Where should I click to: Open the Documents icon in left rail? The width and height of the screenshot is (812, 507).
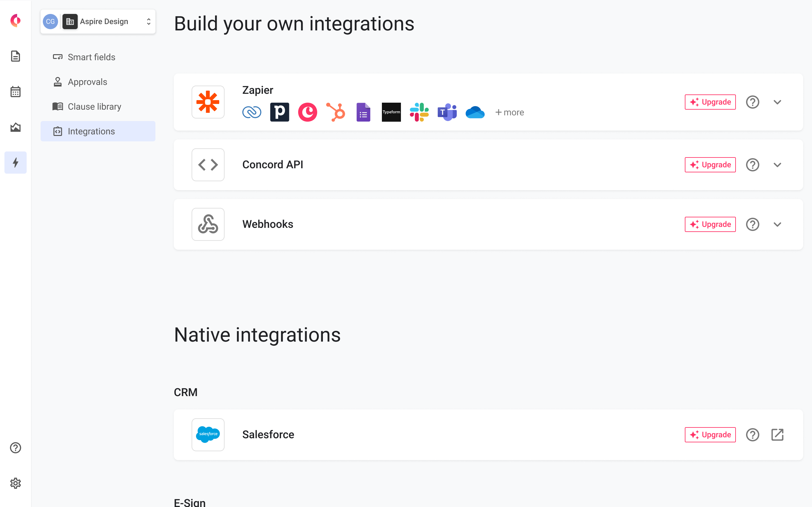(16, 56)
